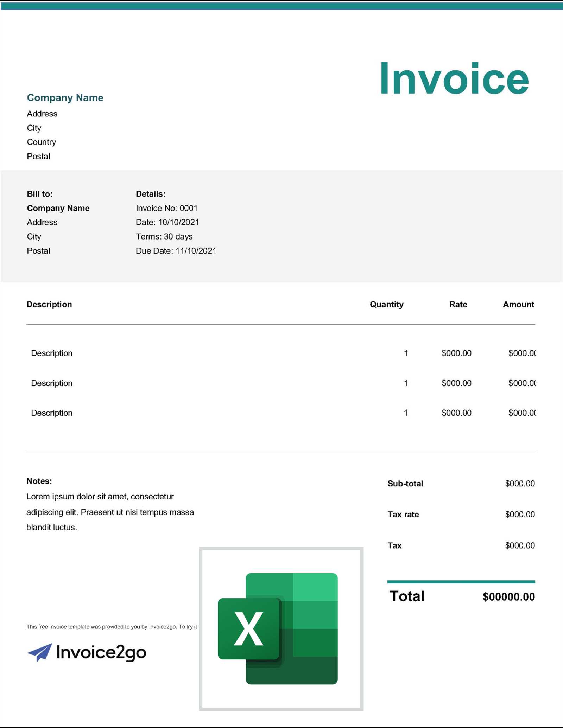Click the Total label
The height and width of the screenshot is (728, 563).
point(407,596)
